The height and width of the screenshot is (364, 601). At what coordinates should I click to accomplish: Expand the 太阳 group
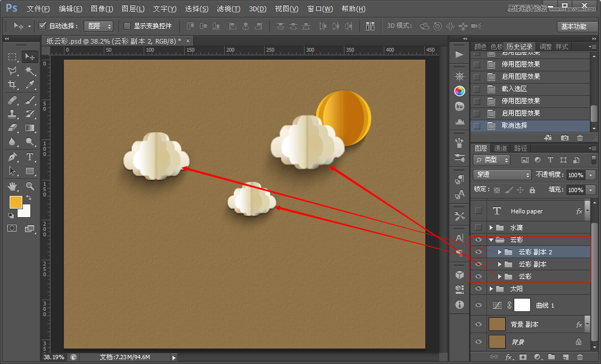coord(491,289)
